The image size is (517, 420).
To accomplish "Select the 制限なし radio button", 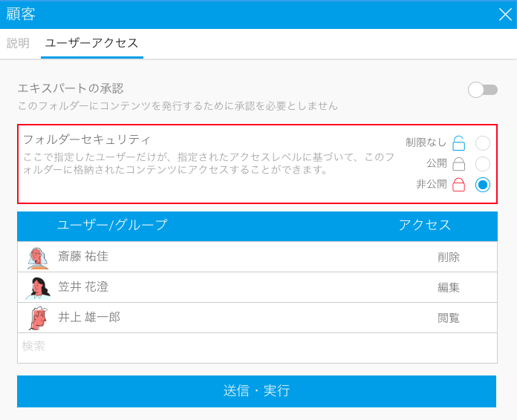I will (x=483, y=143).
